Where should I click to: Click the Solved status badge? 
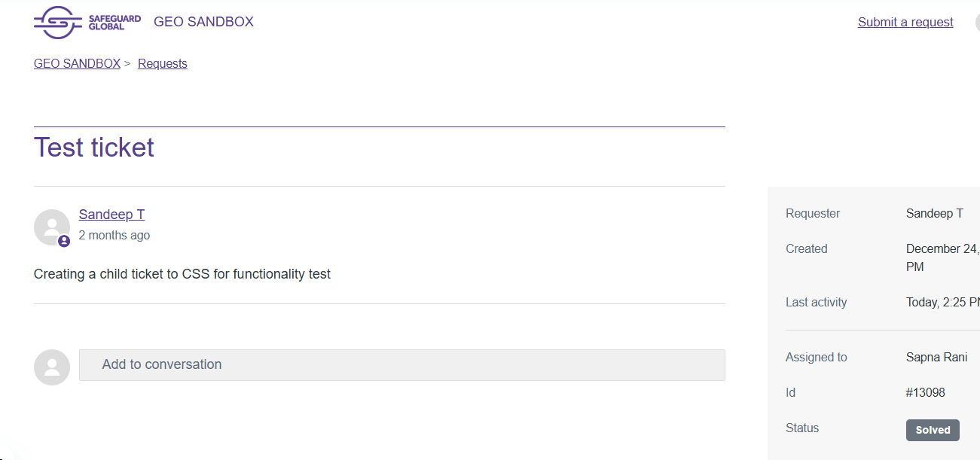tap(933, 430)
